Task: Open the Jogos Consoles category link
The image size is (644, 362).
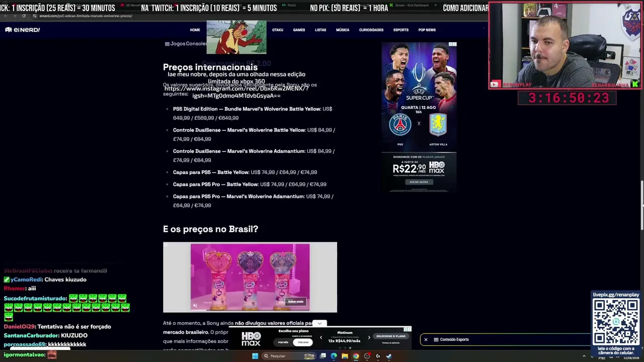Action: [x=186, y=44]
